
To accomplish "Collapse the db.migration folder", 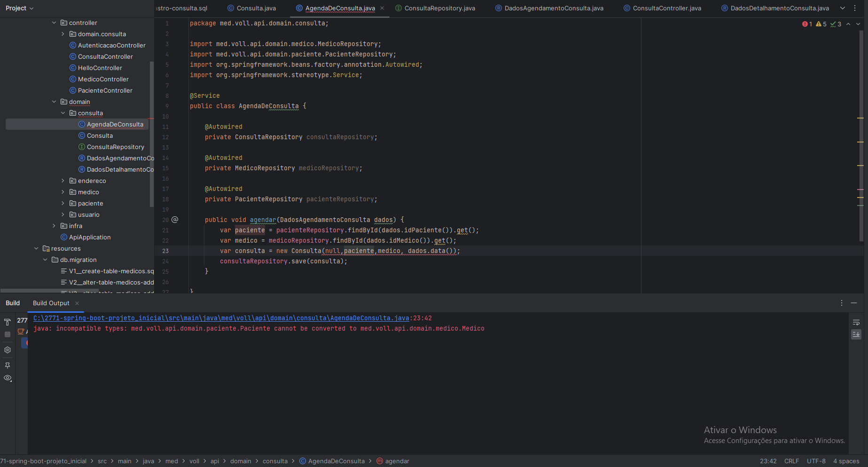I will (45, 260).
